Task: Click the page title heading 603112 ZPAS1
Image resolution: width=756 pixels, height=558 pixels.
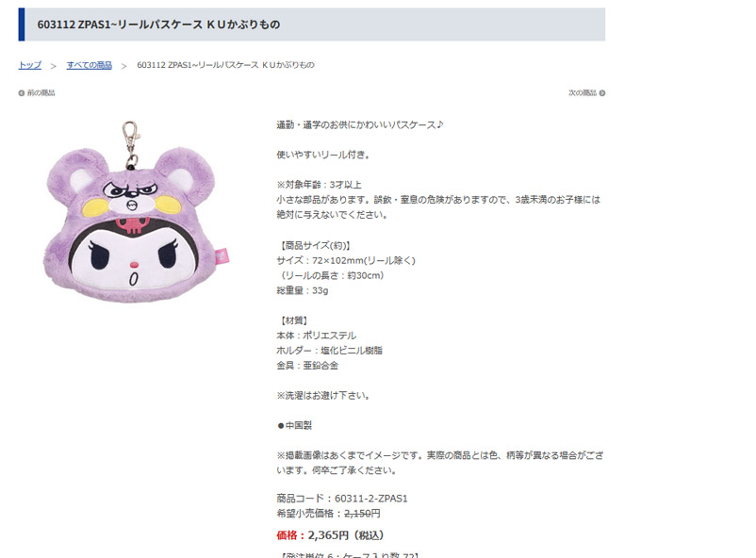Action: (158, 25)
